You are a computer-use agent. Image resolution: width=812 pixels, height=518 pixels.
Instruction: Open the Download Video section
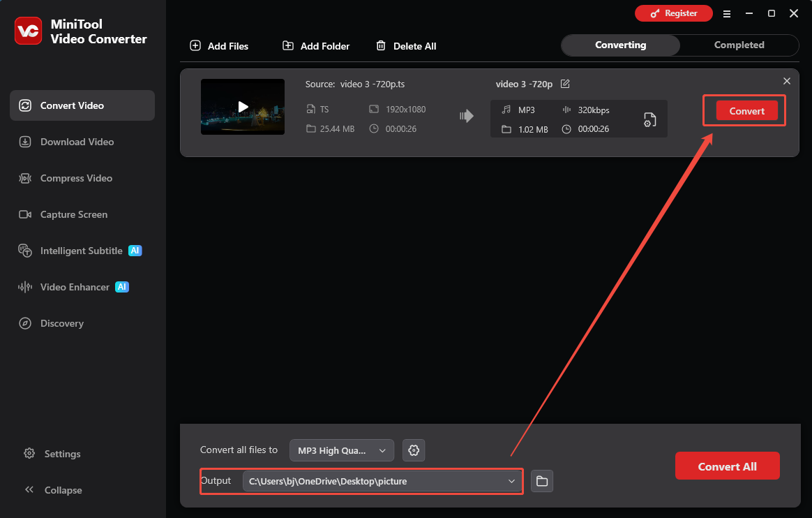[66, 142]
